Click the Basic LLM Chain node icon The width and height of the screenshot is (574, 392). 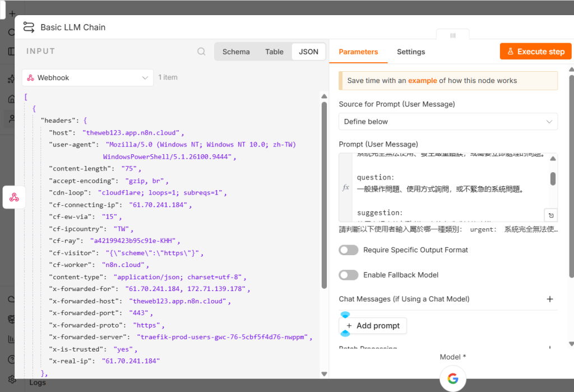[29, 27]
